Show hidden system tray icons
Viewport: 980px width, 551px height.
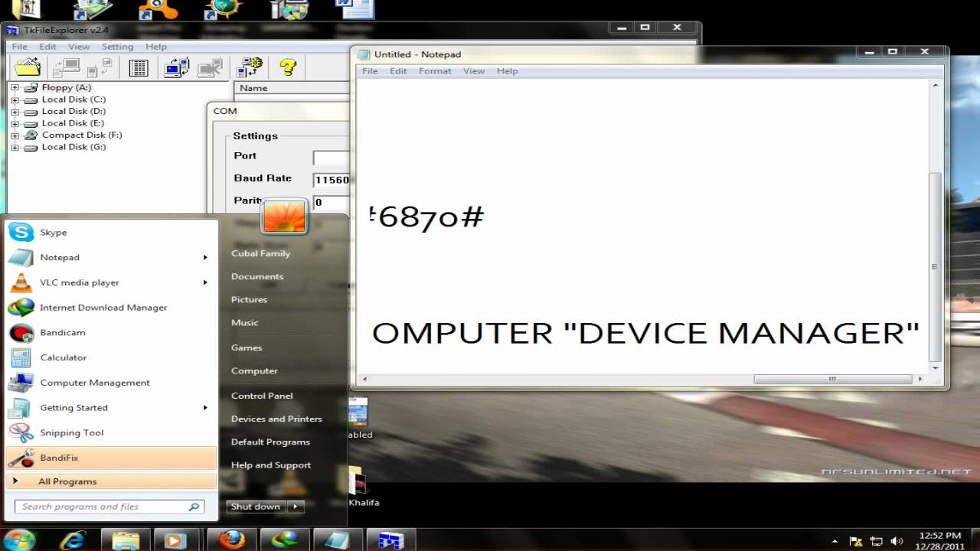pyautogui.click(x=835, y=540)
